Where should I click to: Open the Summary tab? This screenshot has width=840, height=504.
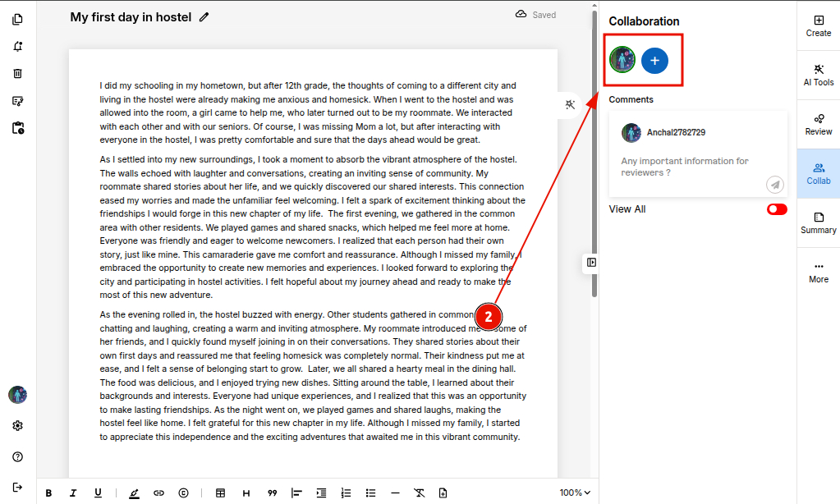point(818,222)
